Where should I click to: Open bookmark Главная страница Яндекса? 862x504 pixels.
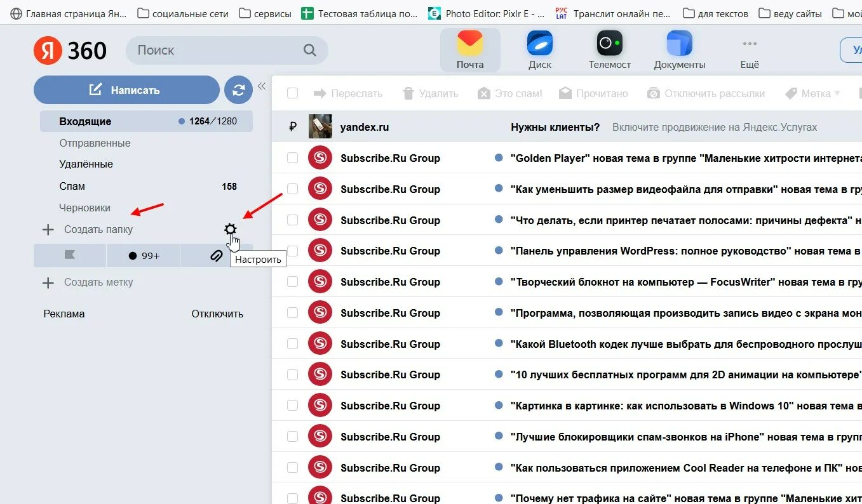pyautogui.click(x=68, y=13)
